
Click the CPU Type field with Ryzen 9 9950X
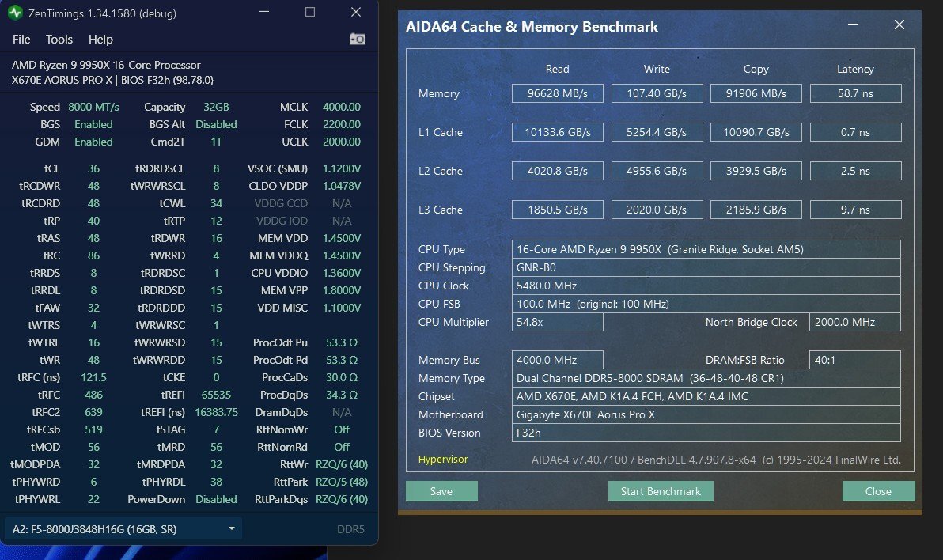706,249
